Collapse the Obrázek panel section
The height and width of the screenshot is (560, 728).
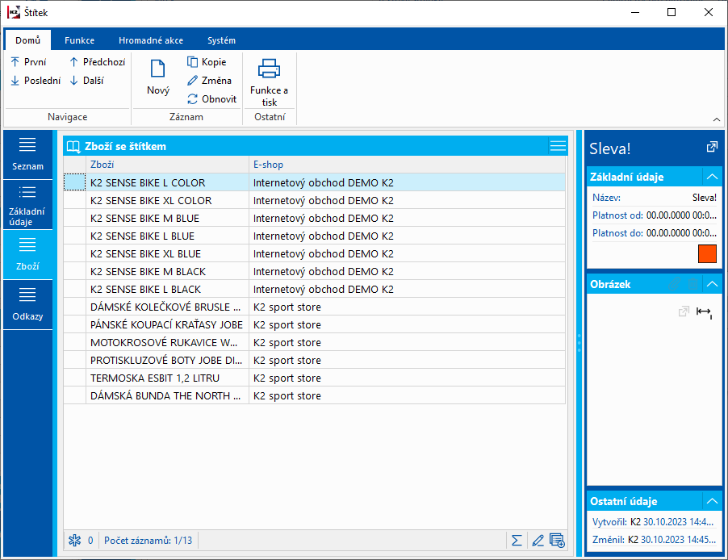point(711,284)
